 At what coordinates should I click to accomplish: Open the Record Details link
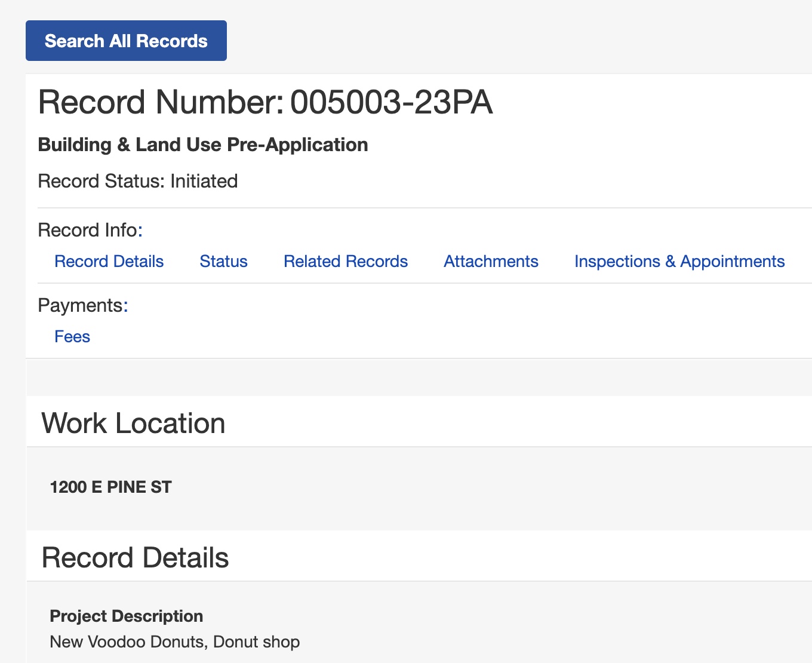109,262
